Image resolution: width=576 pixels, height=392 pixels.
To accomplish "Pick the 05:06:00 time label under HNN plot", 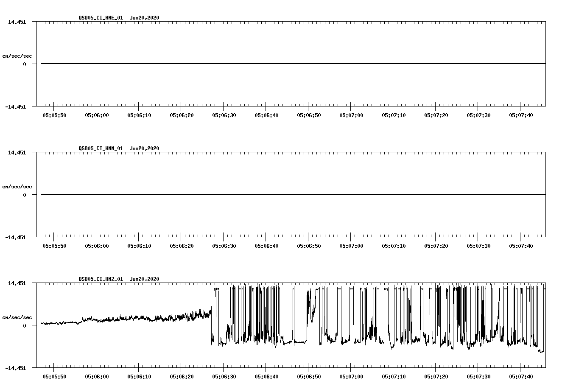I will 97,246.
